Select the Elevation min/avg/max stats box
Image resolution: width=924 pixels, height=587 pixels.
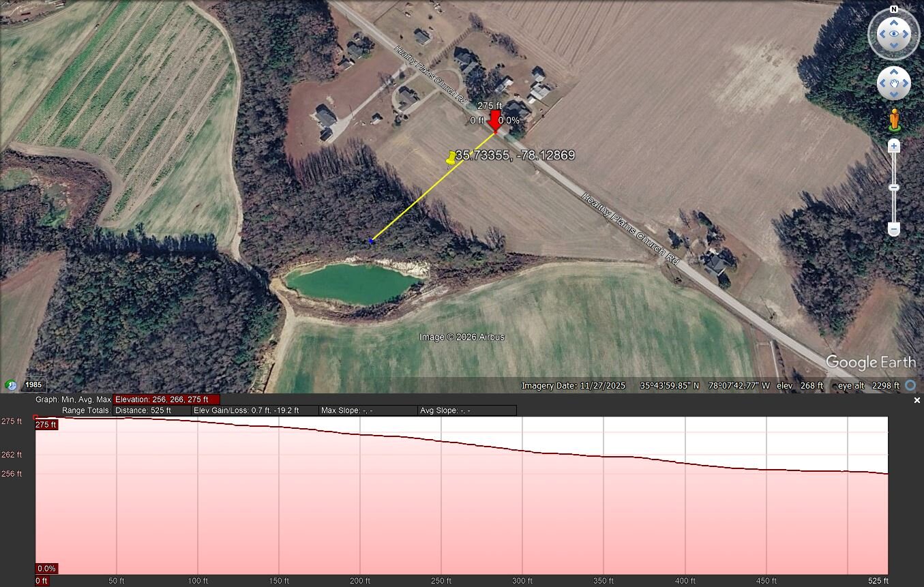point(166,400)
